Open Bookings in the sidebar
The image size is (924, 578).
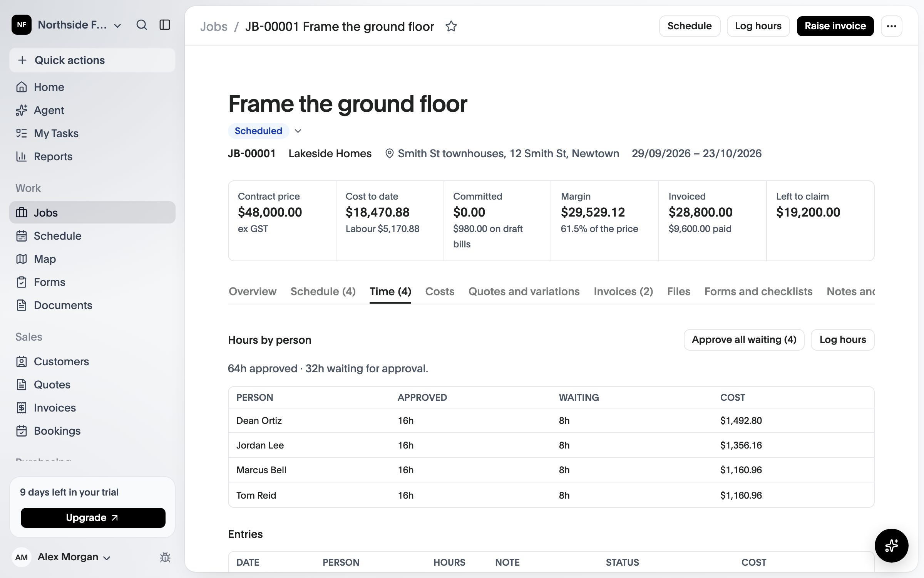click(x=92, y=431)
